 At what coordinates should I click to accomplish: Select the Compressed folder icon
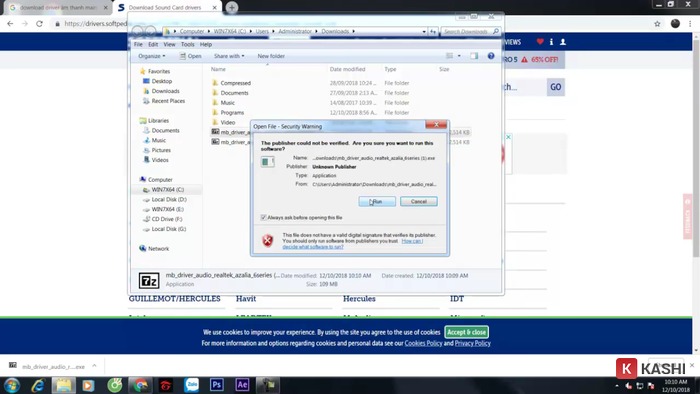click(215, 83)
